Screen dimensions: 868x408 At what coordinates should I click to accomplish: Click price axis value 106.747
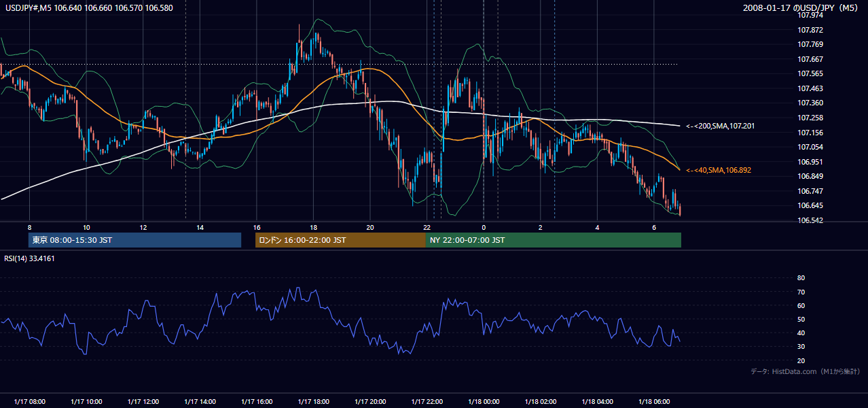[x=811, y=191]
